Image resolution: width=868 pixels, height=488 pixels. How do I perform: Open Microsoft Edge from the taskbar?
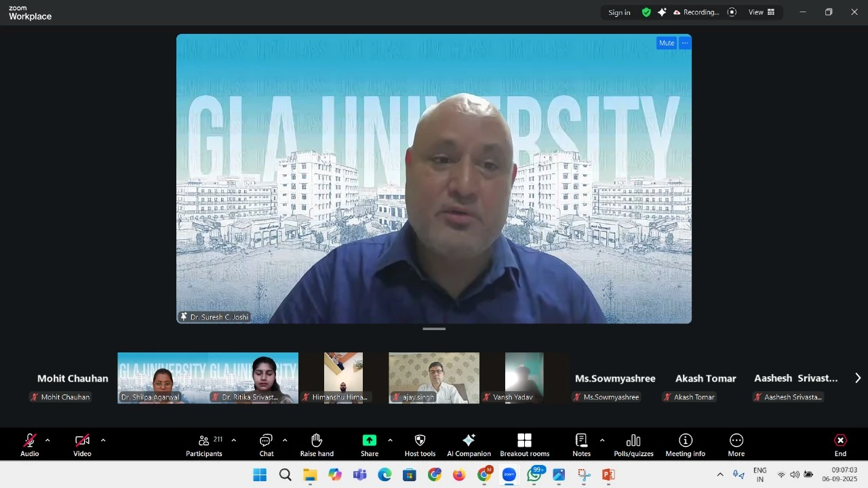[x=384, y=475]
